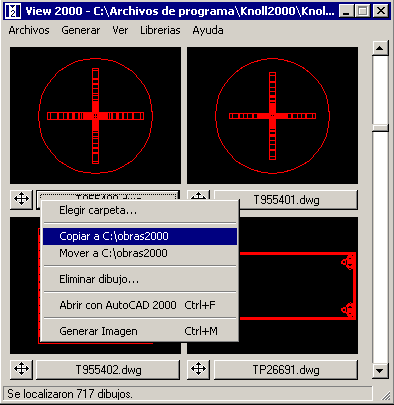This screenshot has width=394, height=405.
Task: Minimize the View 2000 window
Action: point(347,11)
